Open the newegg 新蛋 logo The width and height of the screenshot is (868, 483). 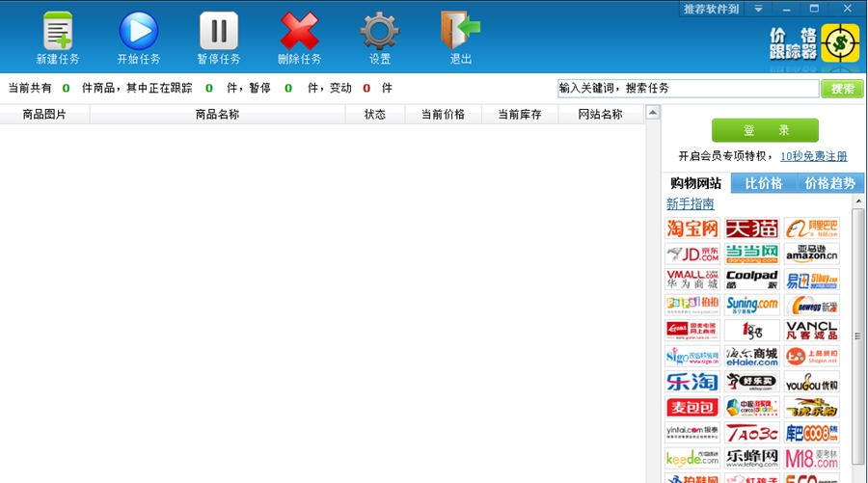coord(811,305)
